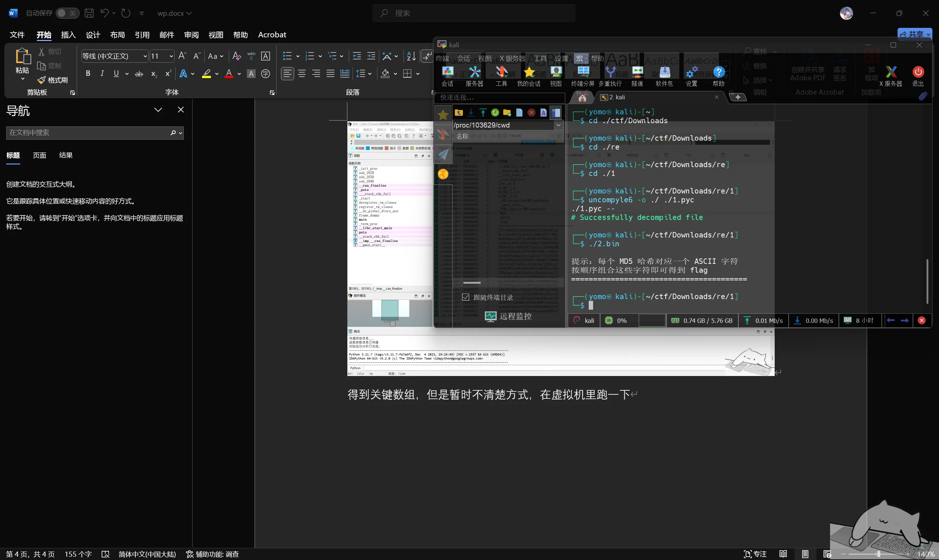Open the 多重执行 MultiExec tool
Screen dimensions: 939x560
(610, 76)
